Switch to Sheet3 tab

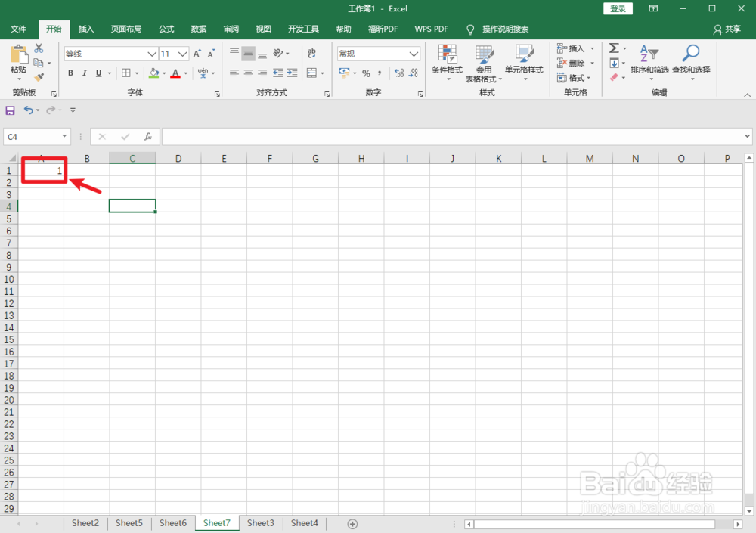pos(260,523)
